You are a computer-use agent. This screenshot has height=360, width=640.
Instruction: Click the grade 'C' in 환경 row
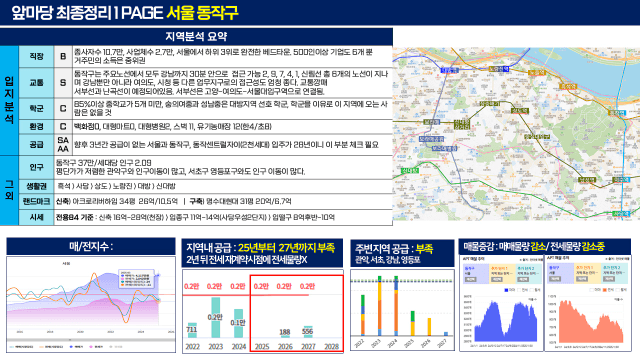pyautogui.click(x=63, y=127)
